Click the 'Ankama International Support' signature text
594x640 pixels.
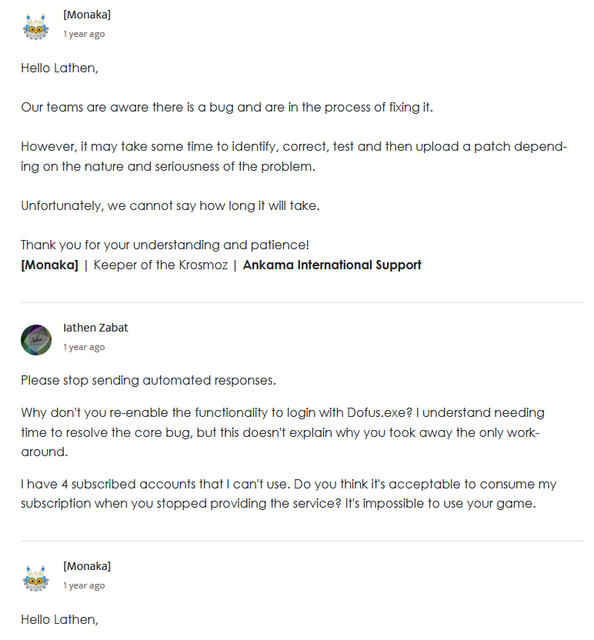coord(332,265)
